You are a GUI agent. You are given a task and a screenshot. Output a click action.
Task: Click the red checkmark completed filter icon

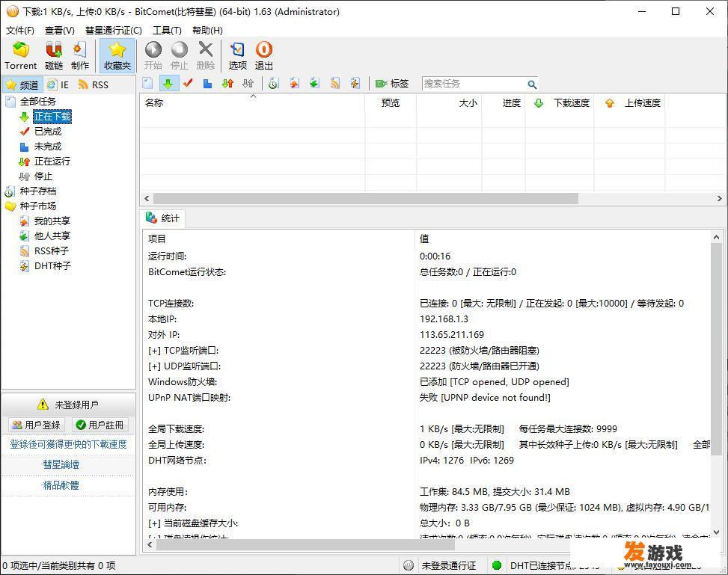click(188, 84)
